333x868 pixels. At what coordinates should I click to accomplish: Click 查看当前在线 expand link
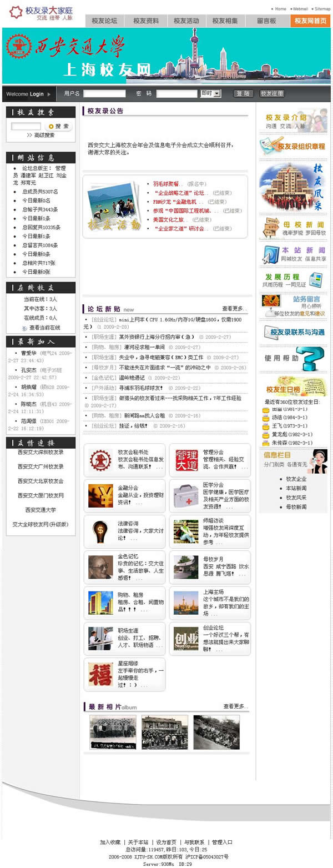[44, 328]
